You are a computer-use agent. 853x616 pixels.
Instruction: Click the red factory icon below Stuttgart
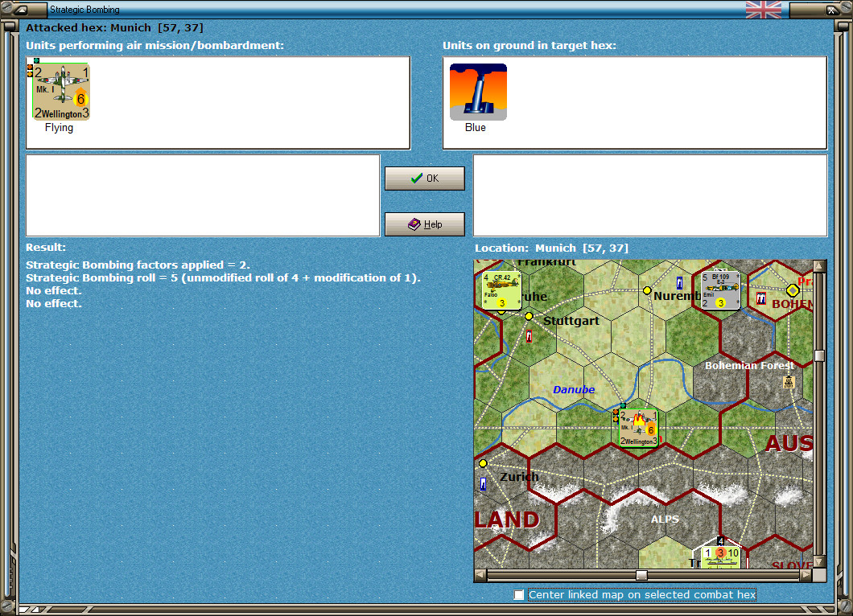[x=529, y=336]
